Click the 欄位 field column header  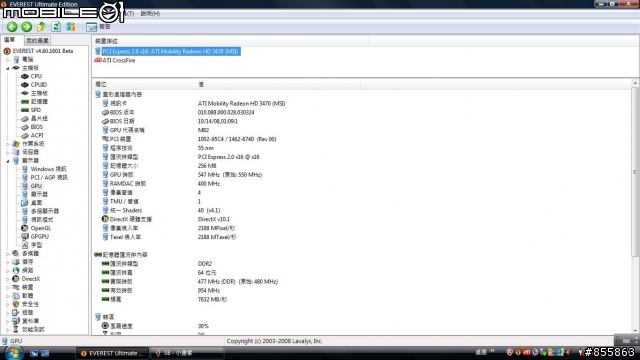point(144,84)
